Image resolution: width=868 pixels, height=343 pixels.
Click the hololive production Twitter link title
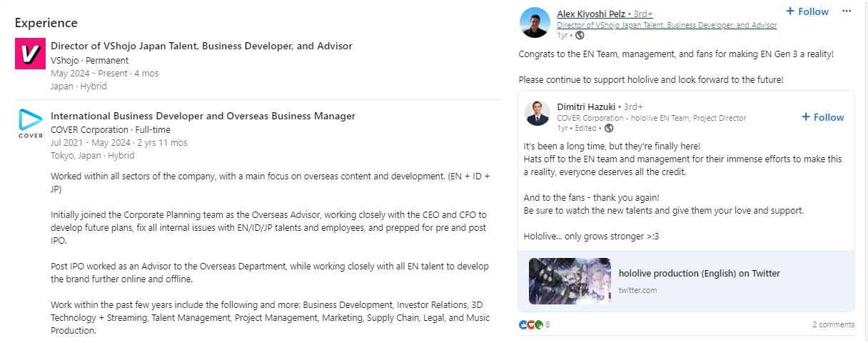point(699,273)
